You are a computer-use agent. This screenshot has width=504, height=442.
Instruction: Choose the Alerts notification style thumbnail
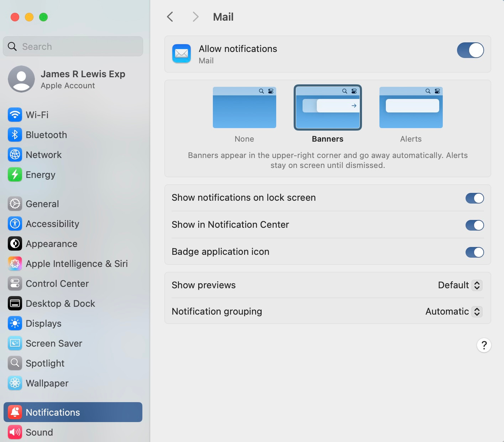tap(411, 107)
